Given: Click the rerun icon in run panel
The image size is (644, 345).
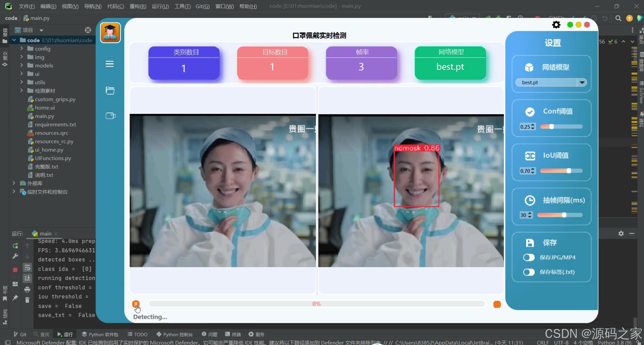Looking at the screenshot, I should (x=15, y=246).
